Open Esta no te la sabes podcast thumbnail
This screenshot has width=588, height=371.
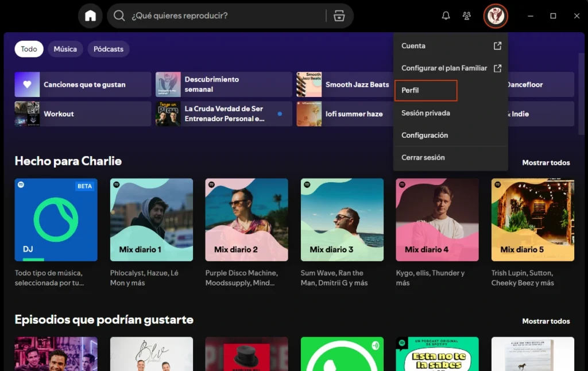[437, 354]
